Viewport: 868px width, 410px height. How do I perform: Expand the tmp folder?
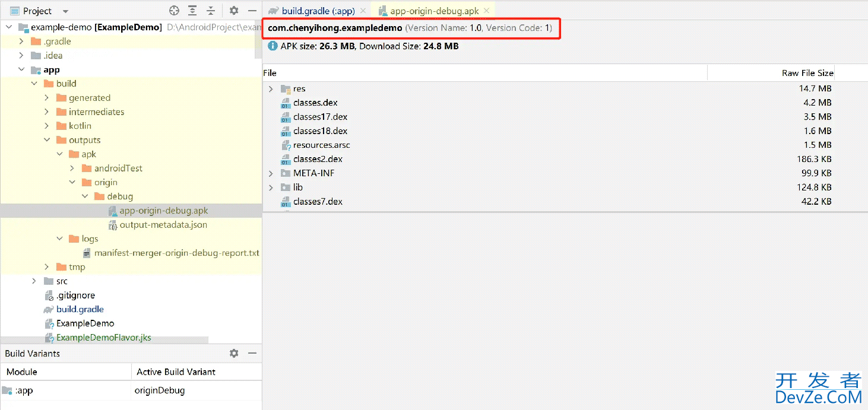pyautogui.click(x=47, y=267)
